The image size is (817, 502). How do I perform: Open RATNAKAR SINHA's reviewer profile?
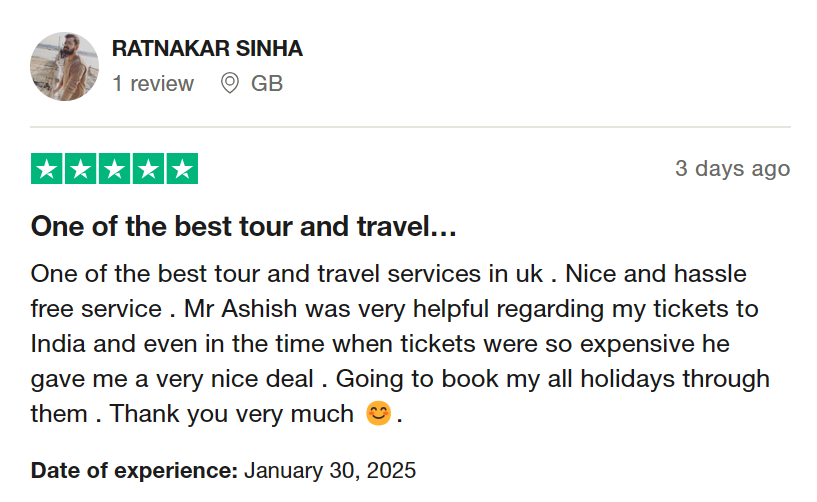tap(207, 49)
